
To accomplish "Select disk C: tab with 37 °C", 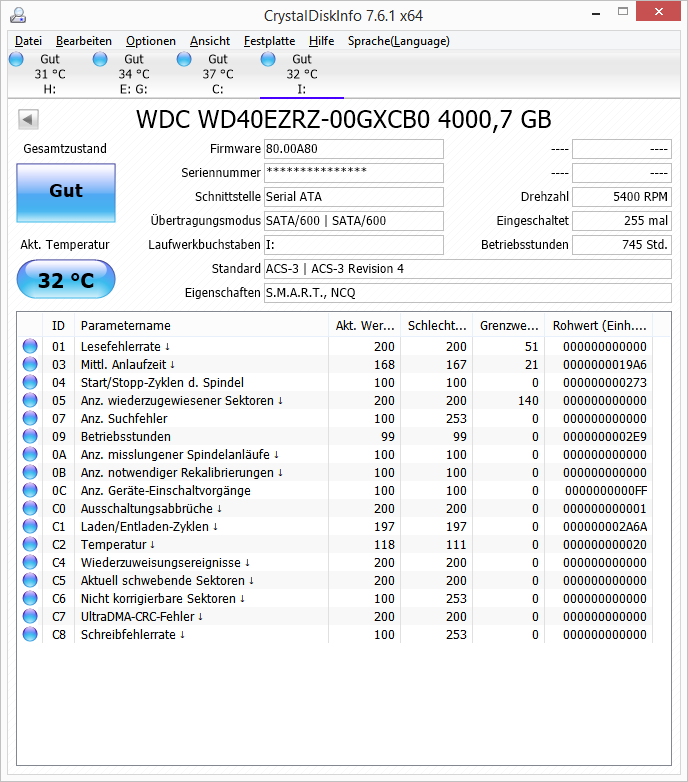I will click(x=218, y=74).
